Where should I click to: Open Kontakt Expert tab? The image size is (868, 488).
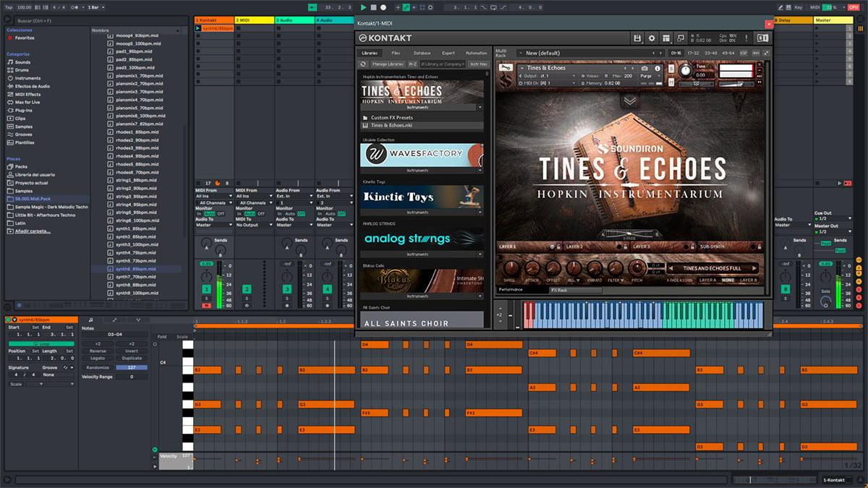(448, 53)
